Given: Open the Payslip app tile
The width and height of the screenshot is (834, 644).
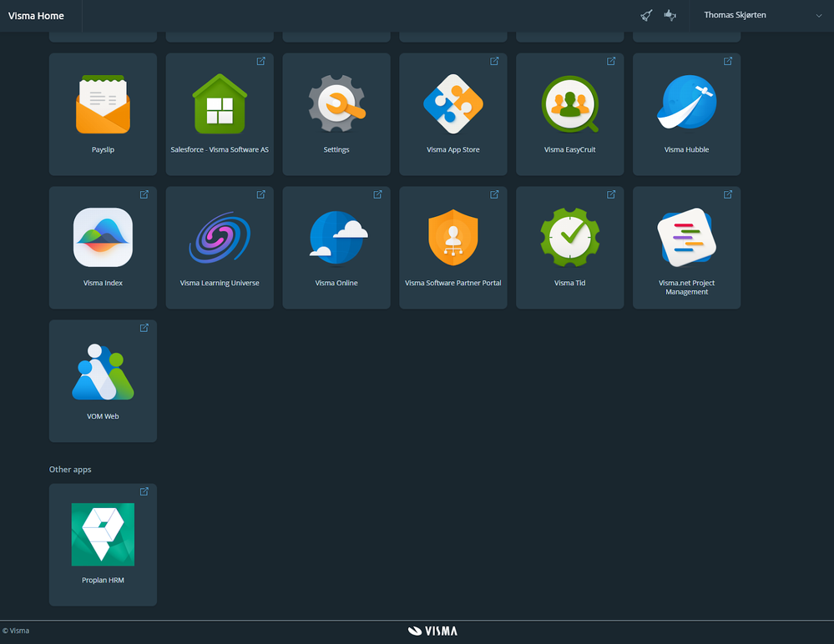Looking at the screenshot, I should pyautogui.click(x=103, y=114).
